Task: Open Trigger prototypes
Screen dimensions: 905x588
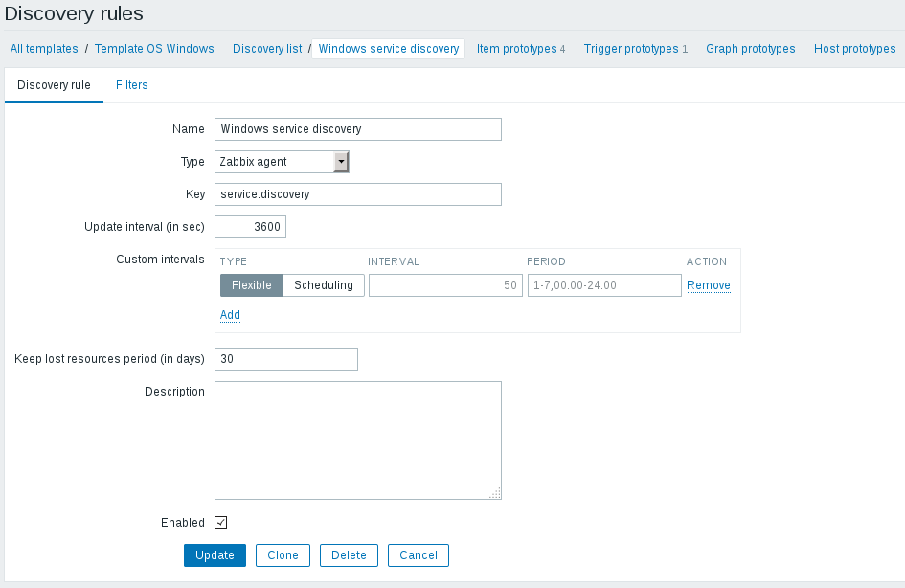Action: pyautogui.click(x=630, y=48)
